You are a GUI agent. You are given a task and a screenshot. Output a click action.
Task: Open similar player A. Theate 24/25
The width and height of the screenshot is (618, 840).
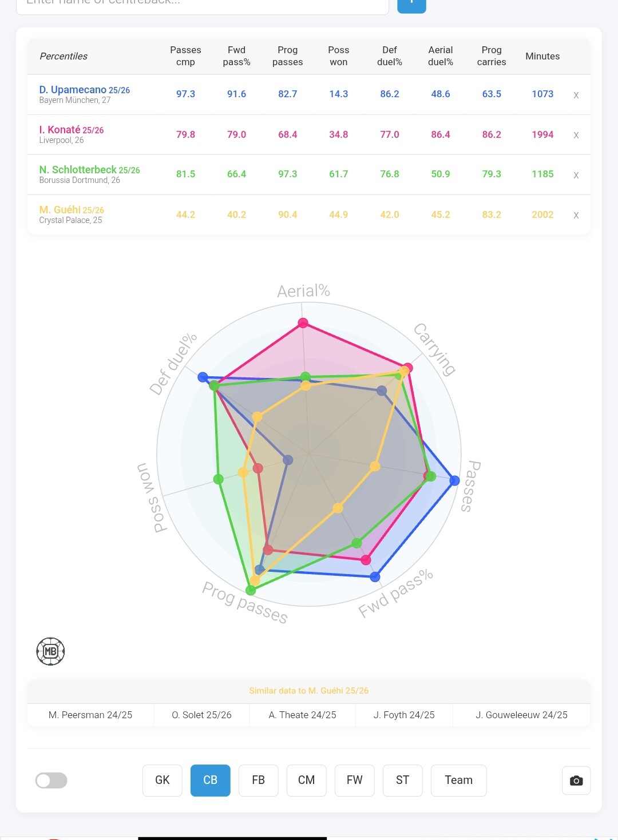(x=302, y=715)
